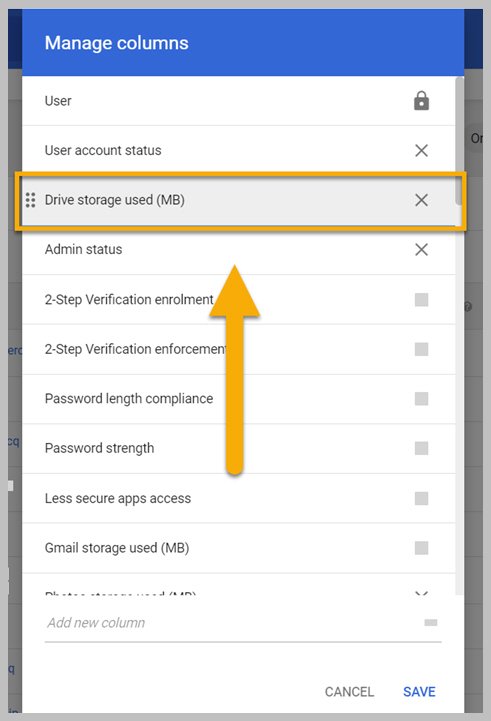491x721 pixels.
Task: Remove the Admin status column
Action: 421,250
